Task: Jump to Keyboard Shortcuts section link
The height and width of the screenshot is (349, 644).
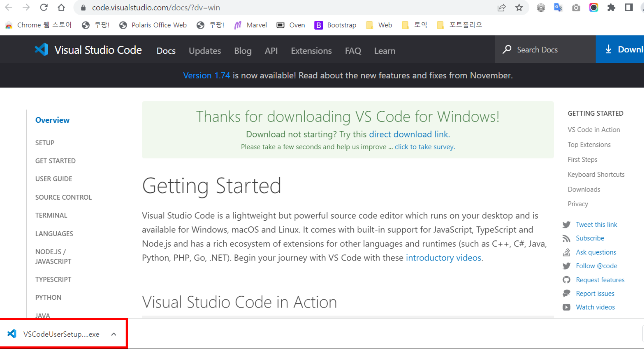Action: click(596, 174)
